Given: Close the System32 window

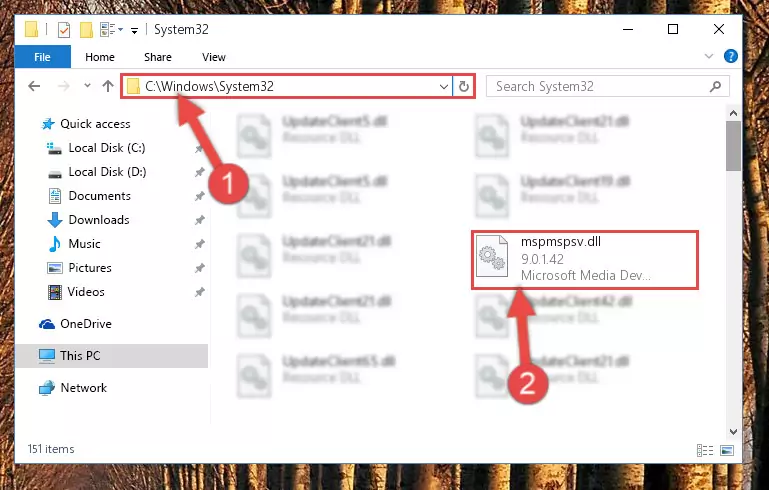Looking at the screenshot, I should tap(718, 29).
